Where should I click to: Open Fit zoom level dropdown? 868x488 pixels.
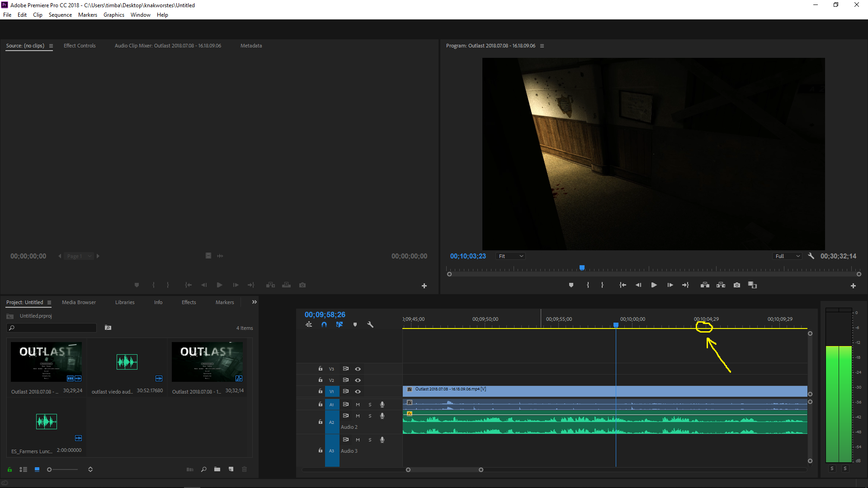[510, 256]
